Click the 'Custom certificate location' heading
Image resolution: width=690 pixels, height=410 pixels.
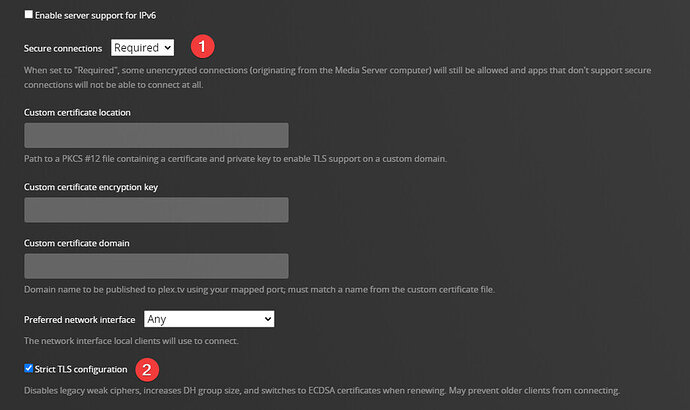(x=77, y=112)
